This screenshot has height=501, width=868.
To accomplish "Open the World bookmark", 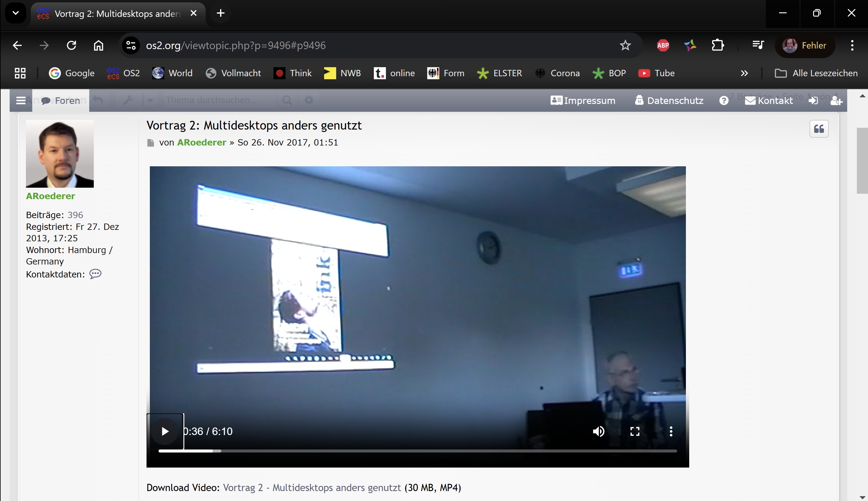I will (x=172, y=73).
